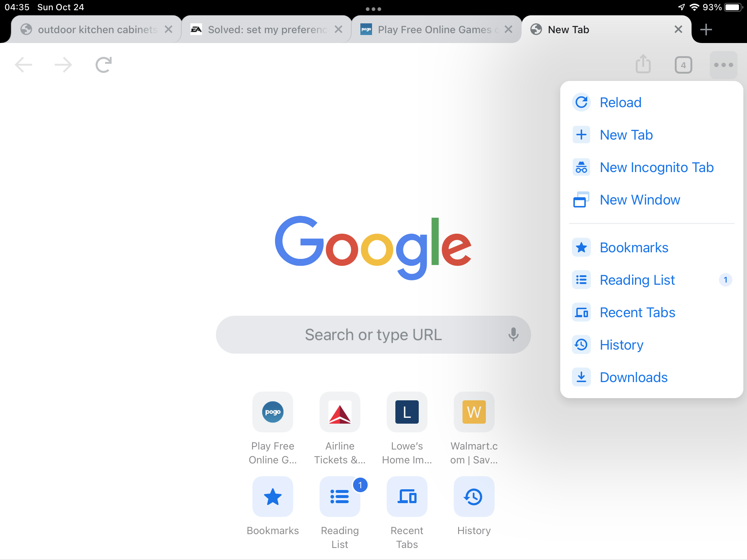Tap the 04:35 clock in the status bar

coord(17,7)
